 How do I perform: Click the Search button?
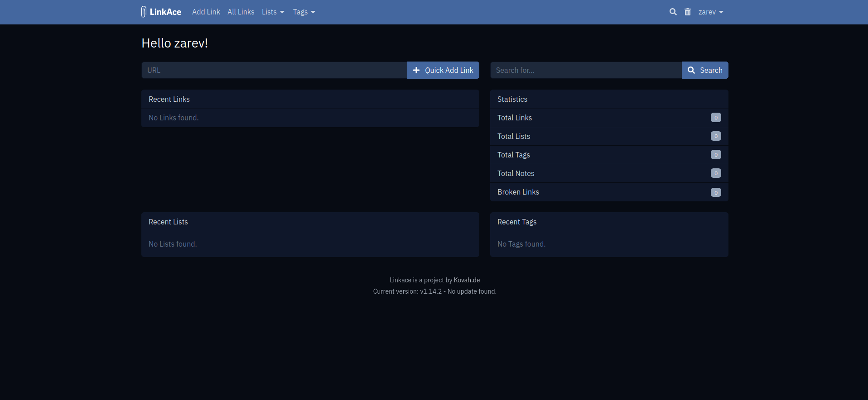[x=705, y=70]
